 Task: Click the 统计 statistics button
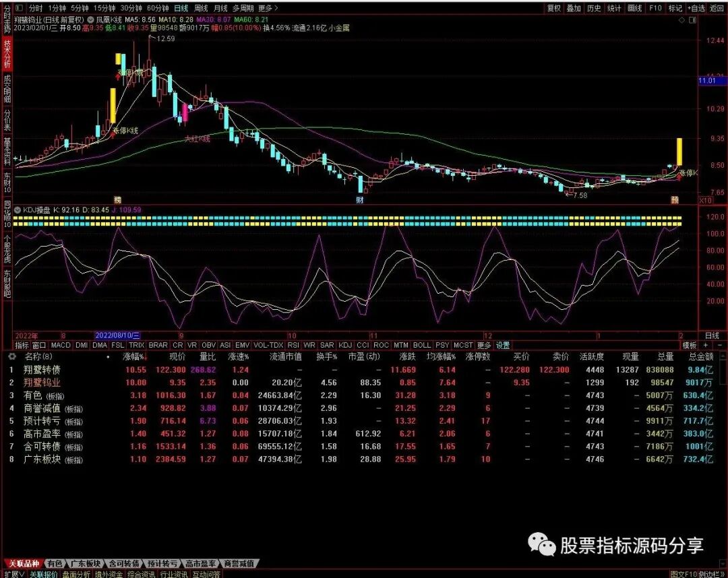[614, 8]
